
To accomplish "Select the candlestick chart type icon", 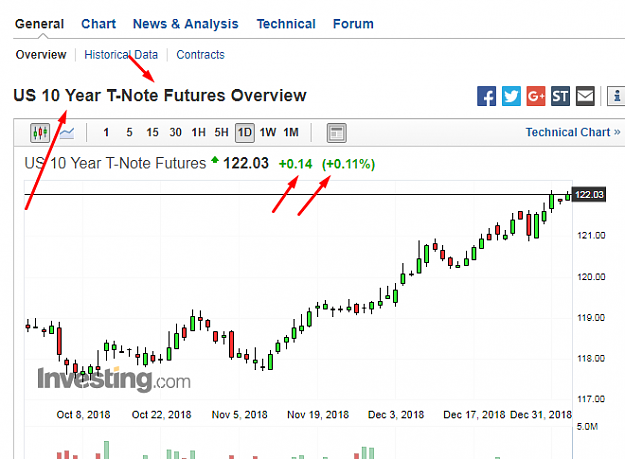I will pos(40,133).
